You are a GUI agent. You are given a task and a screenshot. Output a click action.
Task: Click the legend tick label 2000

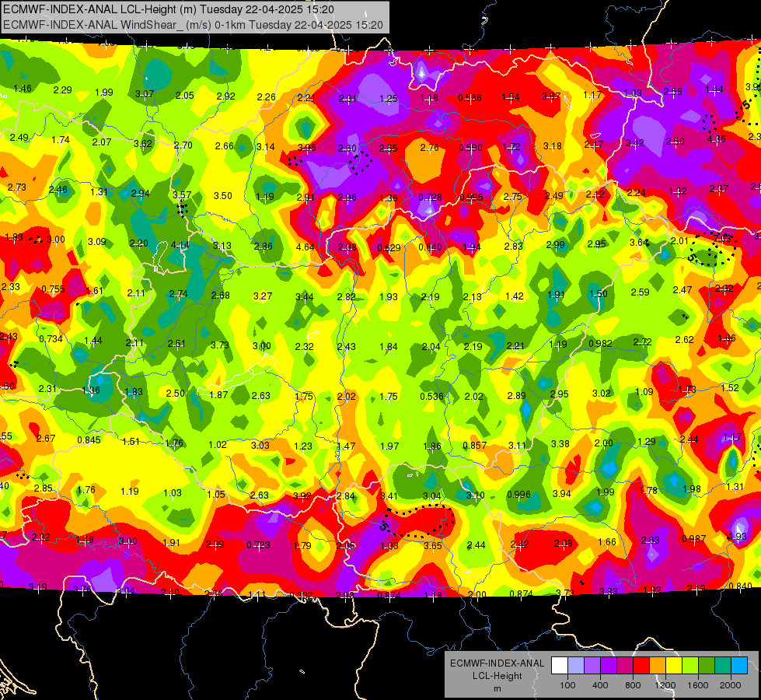click(x=731, y=685)
